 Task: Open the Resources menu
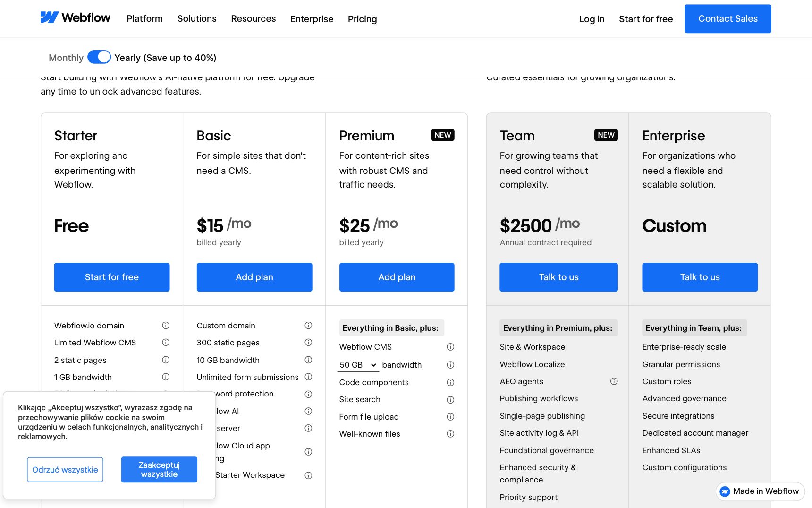(x=254, y=18)
